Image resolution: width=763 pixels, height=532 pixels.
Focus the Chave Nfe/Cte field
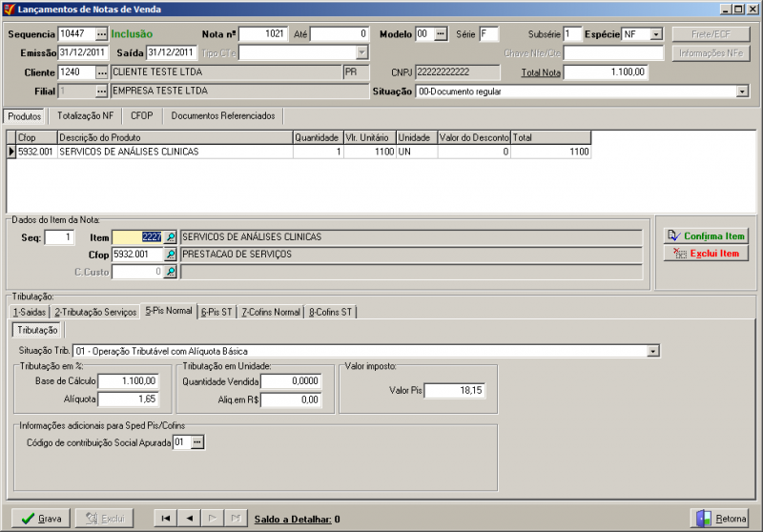click(x=613, y=53)
